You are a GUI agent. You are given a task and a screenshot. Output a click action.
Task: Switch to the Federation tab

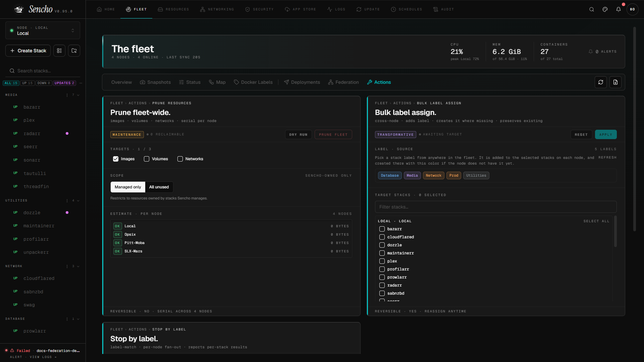click(x=343, y=82)
